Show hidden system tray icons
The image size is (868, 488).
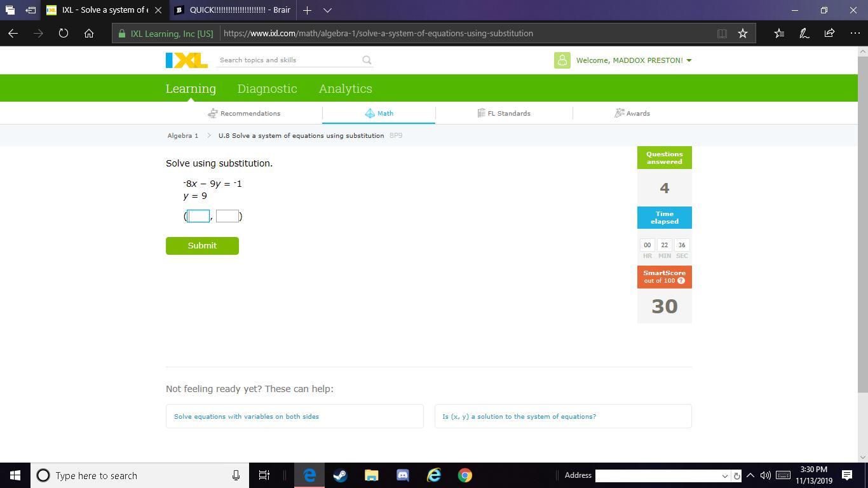(x=750, y=475)
